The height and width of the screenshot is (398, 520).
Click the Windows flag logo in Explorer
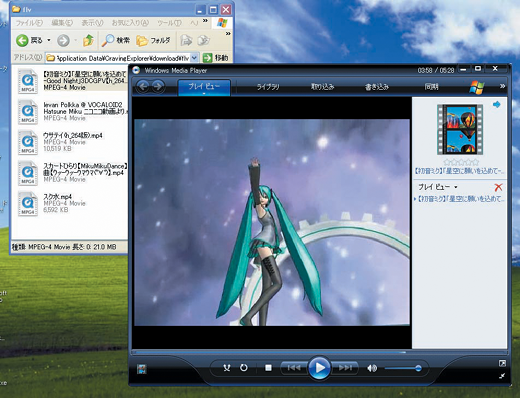point(222,22)
